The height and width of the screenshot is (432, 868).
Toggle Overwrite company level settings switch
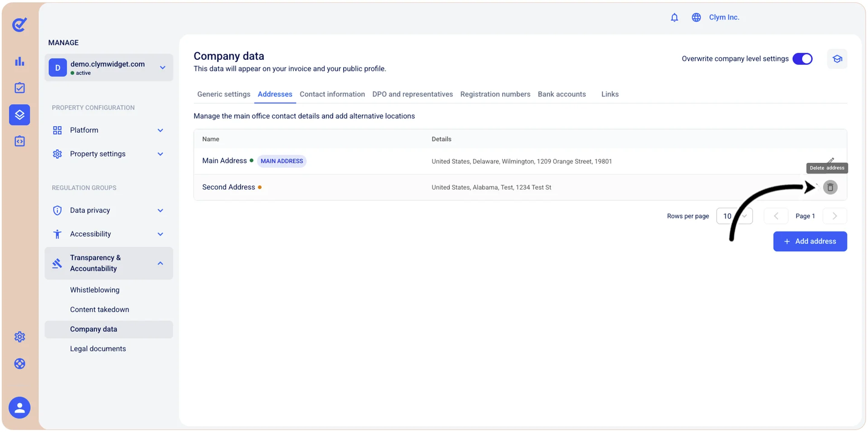[802, 59]
